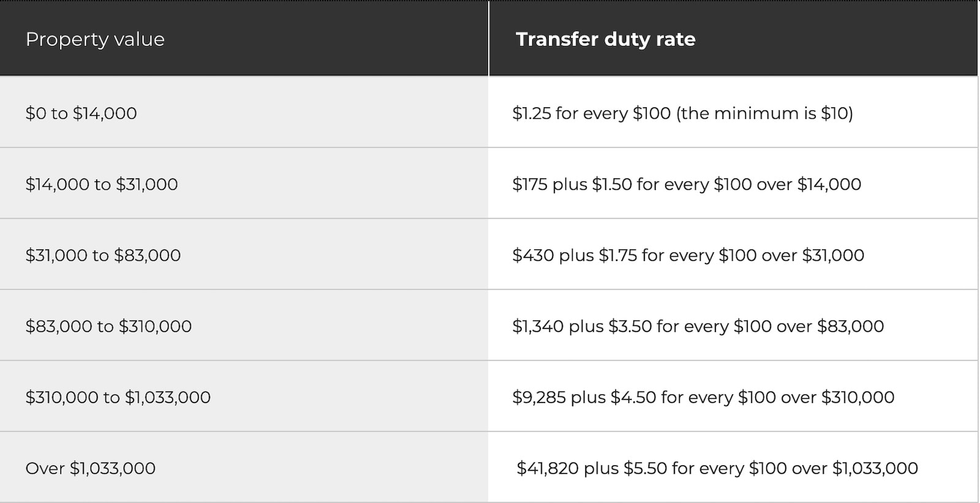The width and height of the screenshot is (980, 503).
Task: Click the Property value column header
Action: click(244, 39)
